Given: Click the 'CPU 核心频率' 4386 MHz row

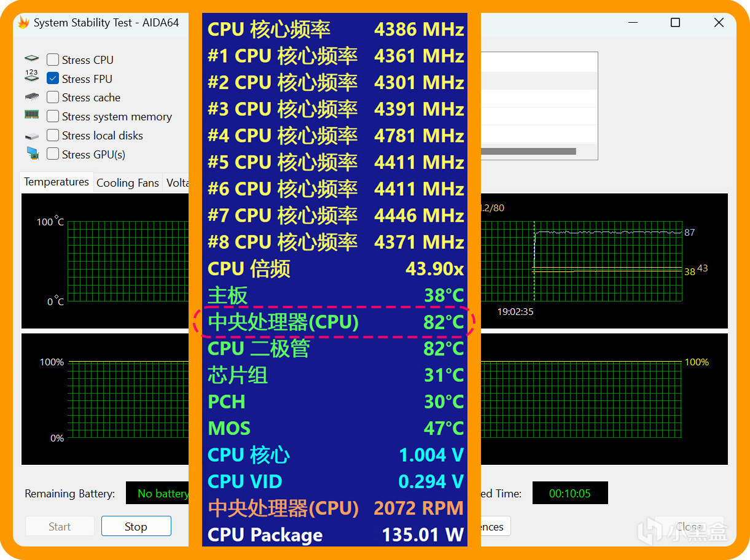Looking at the screenshot, I should coord(335,29).
